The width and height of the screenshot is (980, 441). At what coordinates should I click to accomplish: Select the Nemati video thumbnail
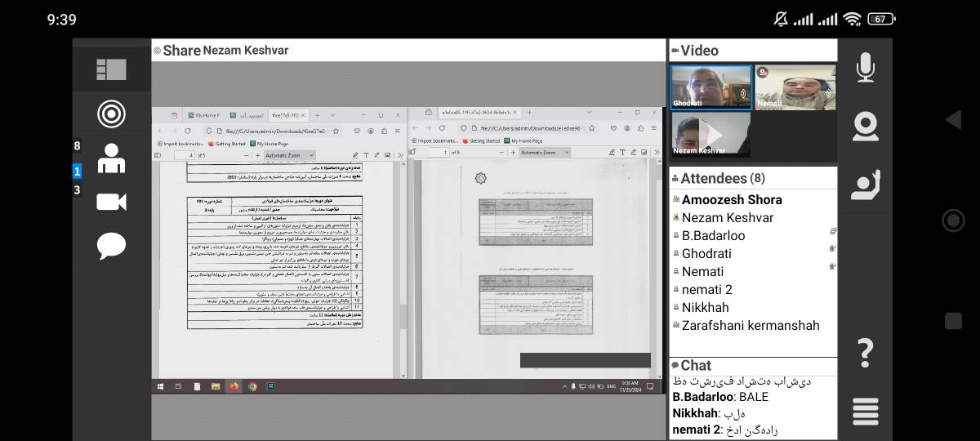(x=795, y=87)
